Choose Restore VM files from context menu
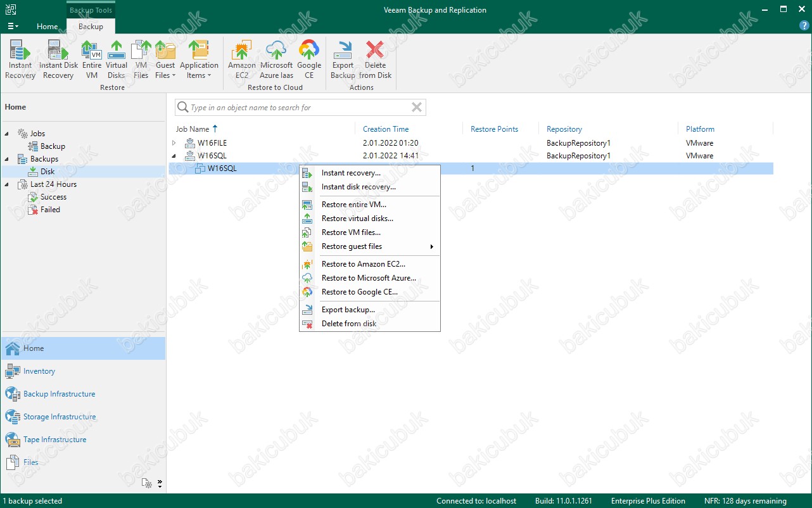Viewport: 812px width, 508px height. (x=369, y=232)
